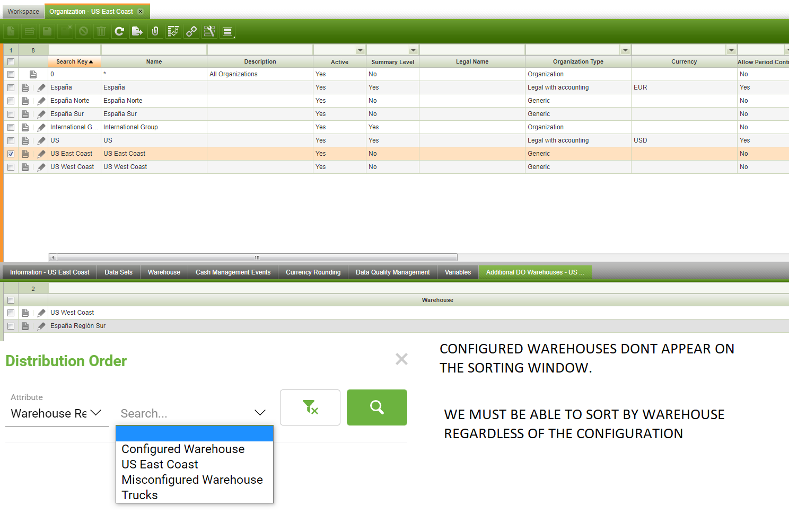
Task: Edit the US row with pencil icon
Action: [x=41, y=140]
